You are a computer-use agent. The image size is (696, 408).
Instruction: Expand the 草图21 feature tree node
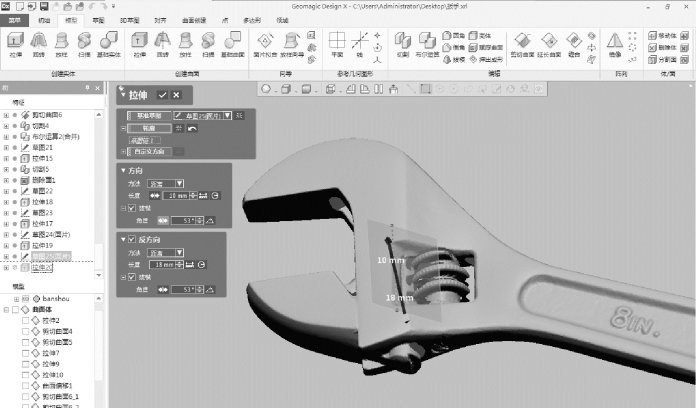click(x=6, y=148)
